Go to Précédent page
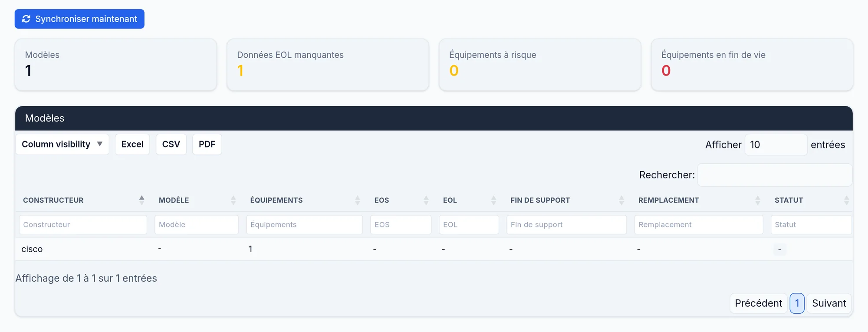Image resolution: width=868 pixels, height=332 pixels. (x=759, y=303)
